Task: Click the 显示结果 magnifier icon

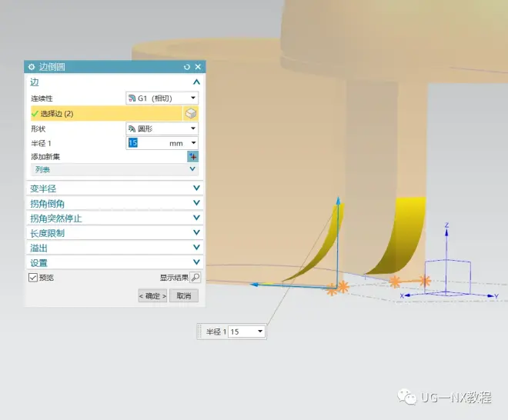Action: 195,278
